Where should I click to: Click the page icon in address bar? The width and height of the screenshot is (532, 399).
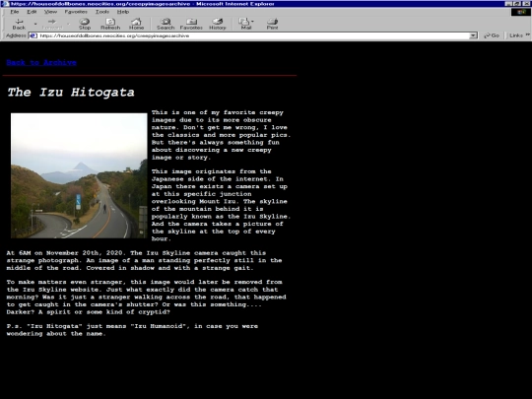point(33,35)
